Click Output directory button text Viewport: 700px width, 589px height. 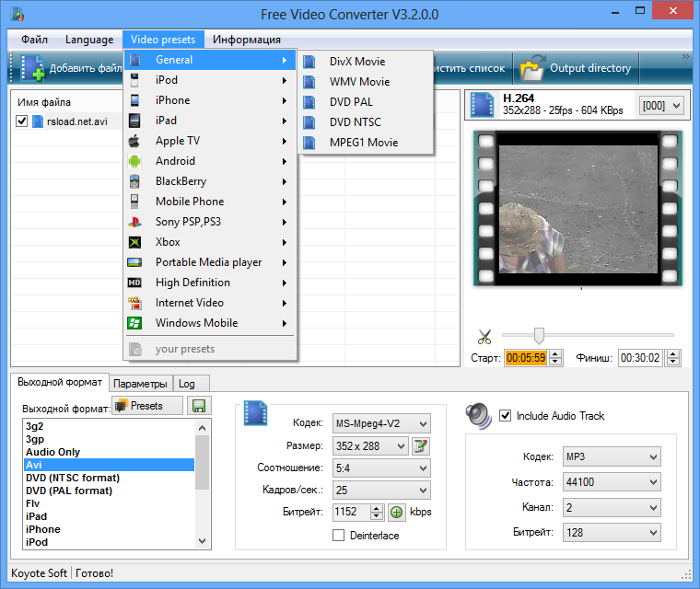point(589,68)
